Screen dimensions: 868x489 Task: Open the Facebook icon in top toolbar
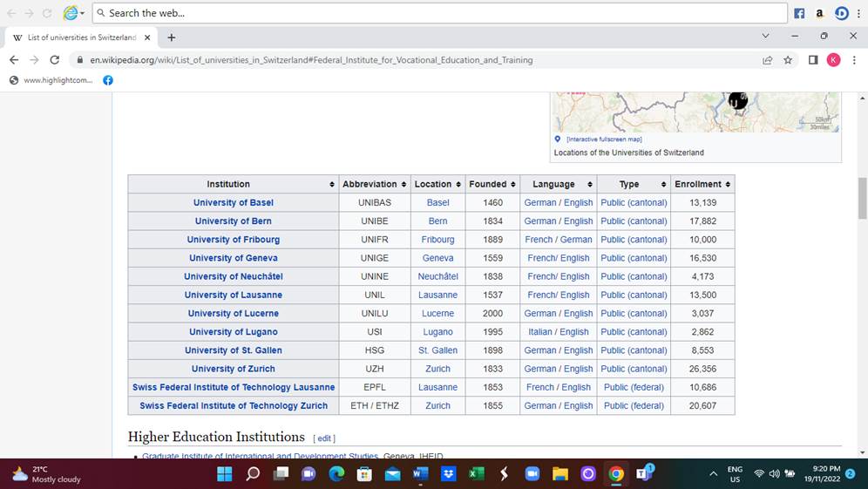pyautogui.click(x=799, y=13)
